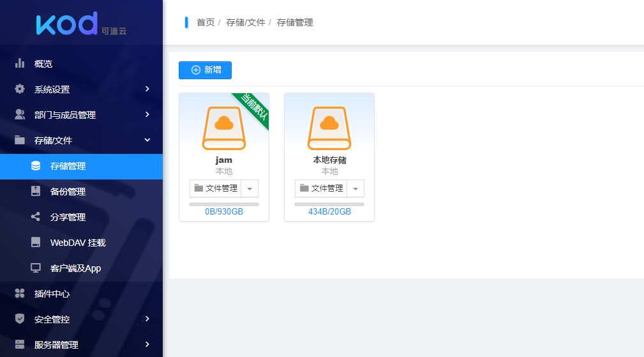
Task: Click the 备份管理 disk icon
Action: pos(36,192)
